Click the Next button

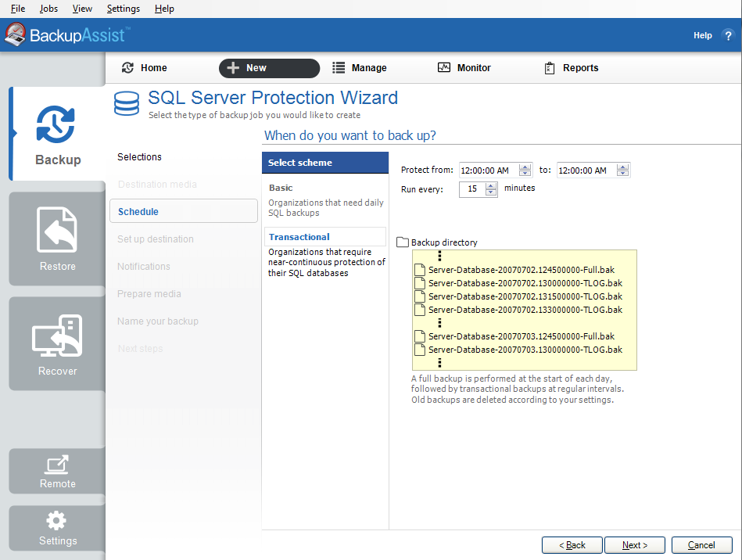pos(635,545)
